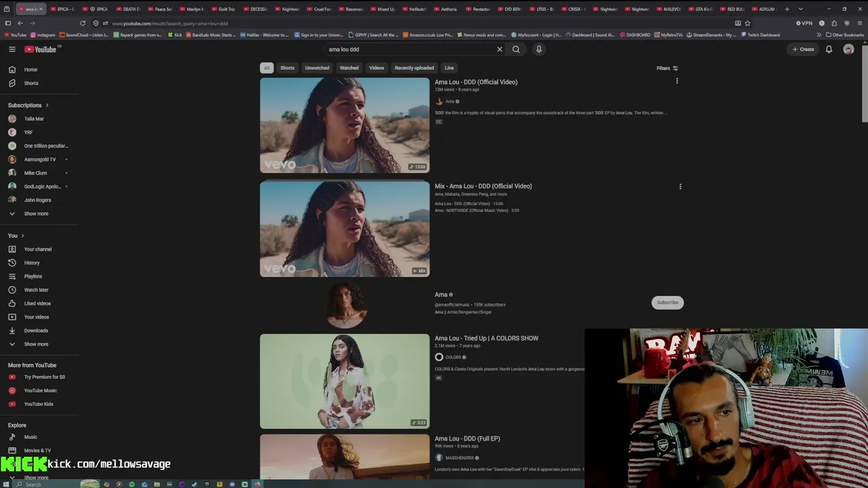Expand the You section chevron
Screen dimensions: 868x488
pos(22,236)
